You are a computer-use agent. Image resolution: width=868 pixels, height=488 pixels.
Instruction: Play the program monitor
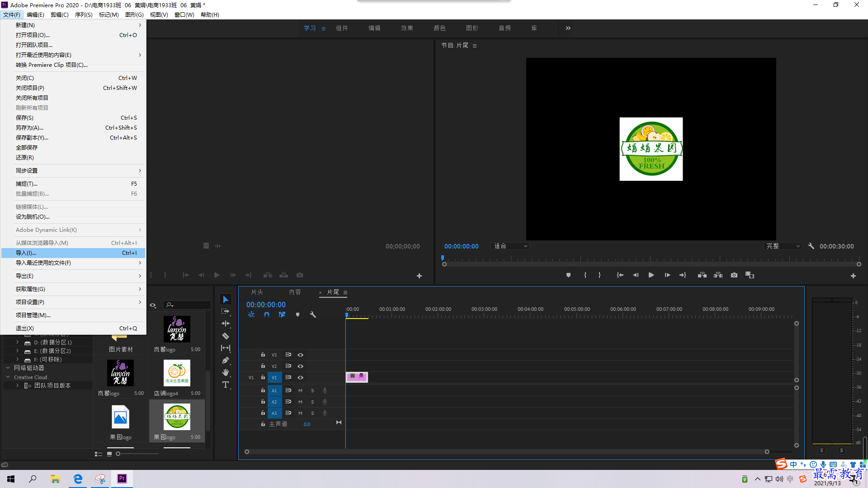(651, 275)
